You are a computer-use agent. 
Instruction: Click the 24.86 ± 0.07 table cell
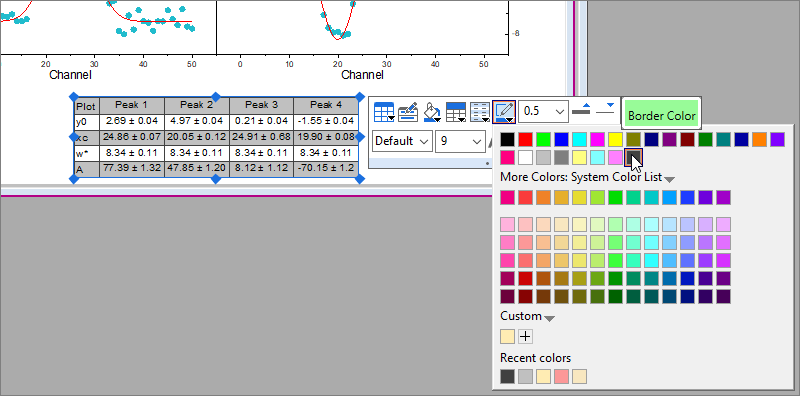[x=132, y=137]
